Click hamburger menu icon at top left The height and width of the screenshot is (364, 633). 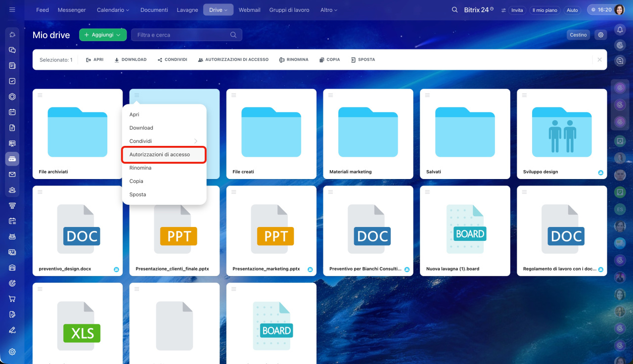coord(12,10)
